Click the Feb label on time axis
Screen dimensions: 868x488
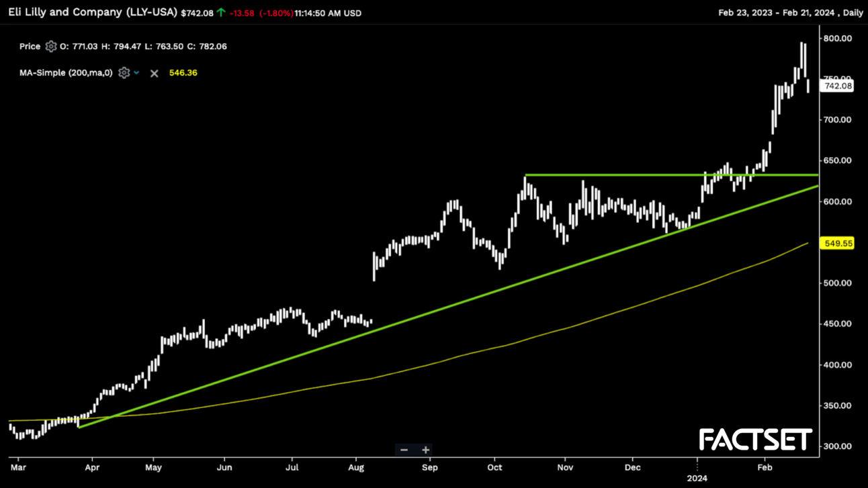coord(765,467)
